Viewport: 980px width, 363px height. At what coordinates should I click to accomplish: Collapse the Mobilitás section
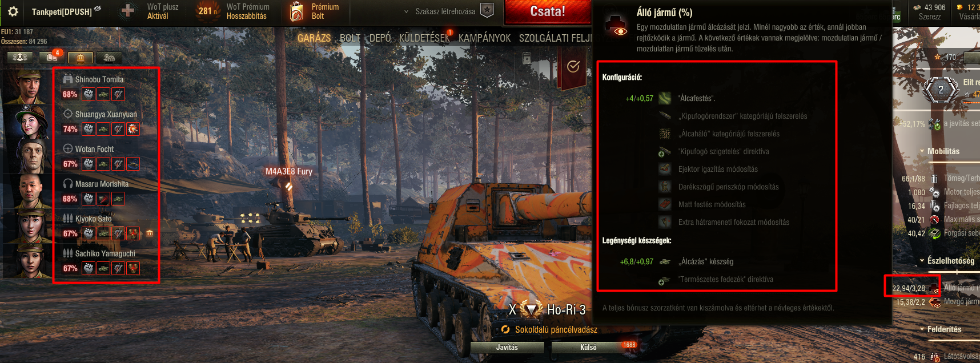point(922,151)
